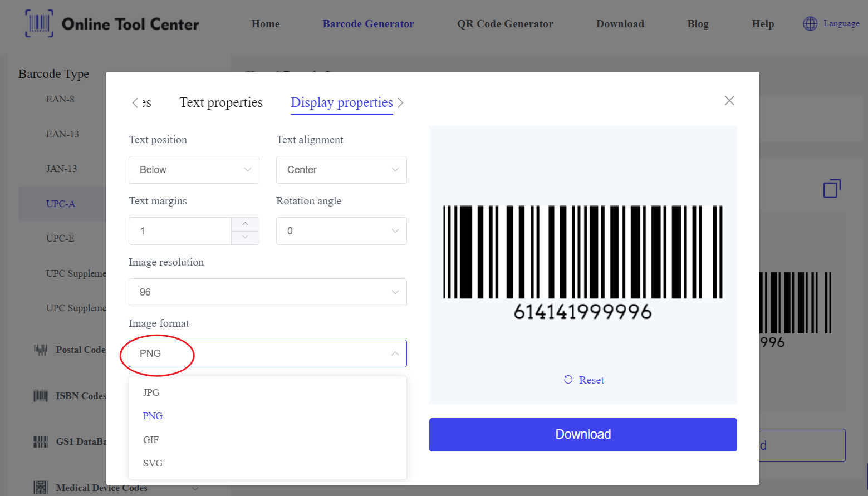Viewport: 868px width, 496px height.
Task: Open the Text alignment dropdown showing Center
Action: pyautogui.click(x=341, y=170)
